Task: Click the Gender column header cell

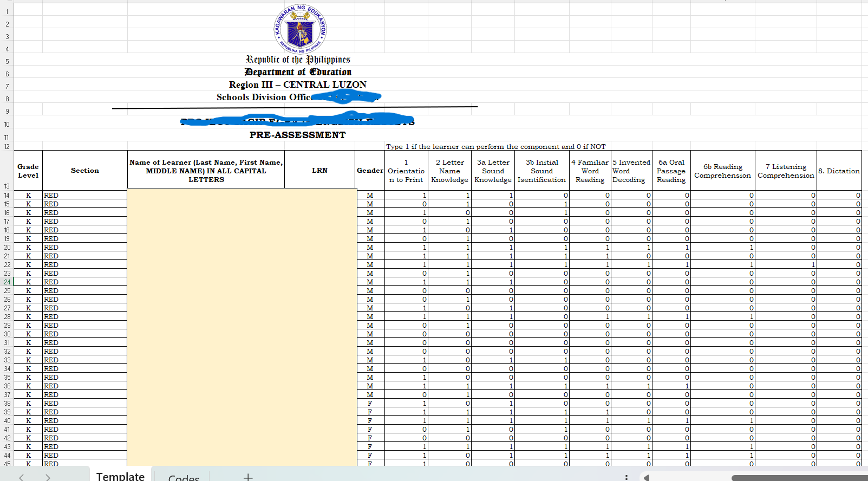Action: coord(370,171)
